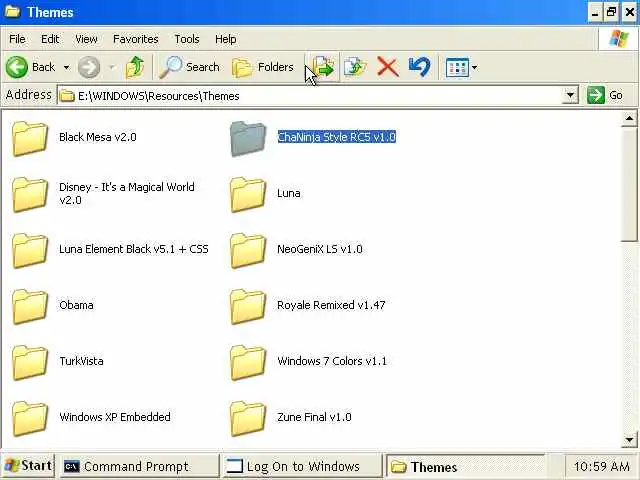
Task: Select the Windows 7 Colors v1.1 folder icon
Action: (248, 362)
